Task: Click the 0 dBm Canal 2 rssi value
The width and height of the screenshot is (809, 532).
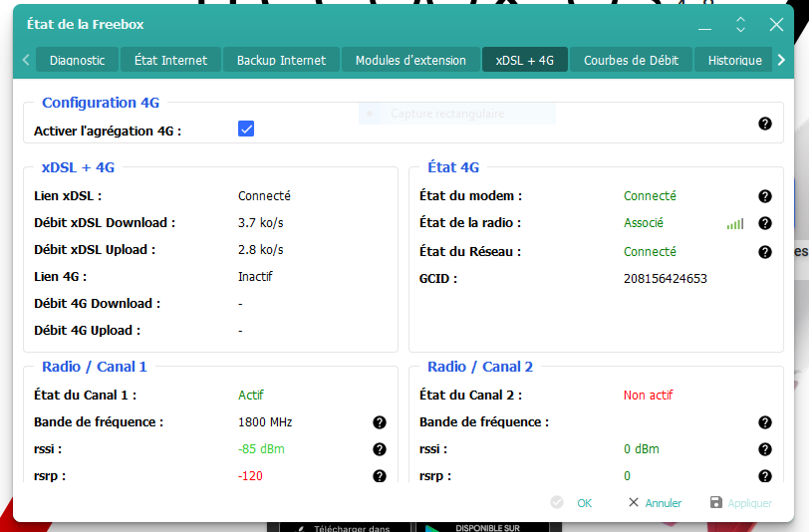Action: 642,449
